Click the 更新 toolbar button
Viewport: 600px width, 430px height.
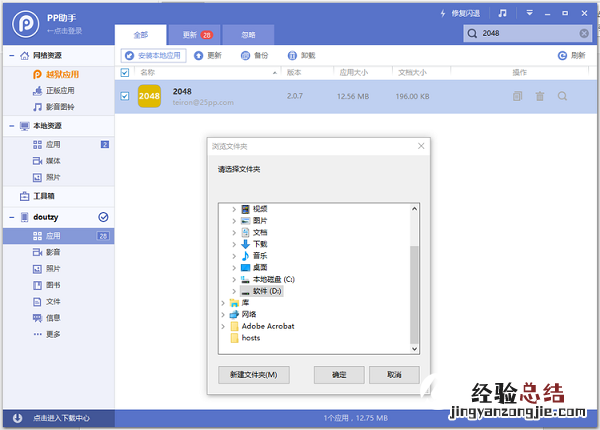[208, 55]
